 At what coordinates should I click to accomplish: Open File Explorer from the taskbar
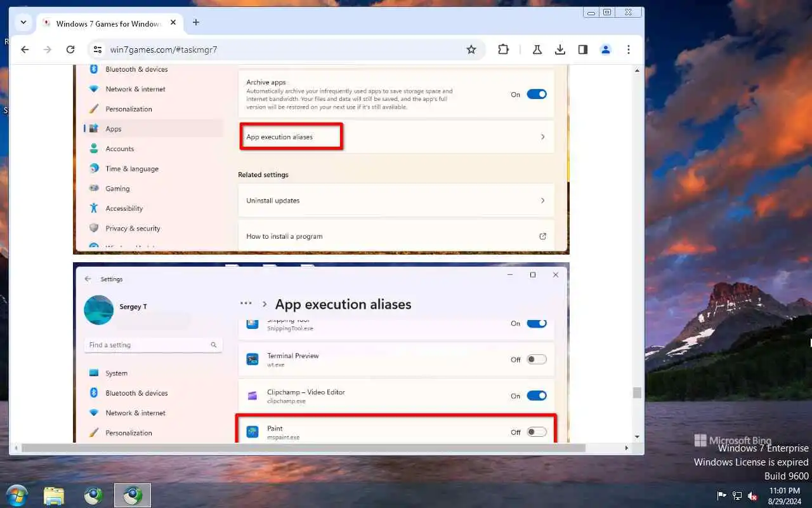[54, 495]
